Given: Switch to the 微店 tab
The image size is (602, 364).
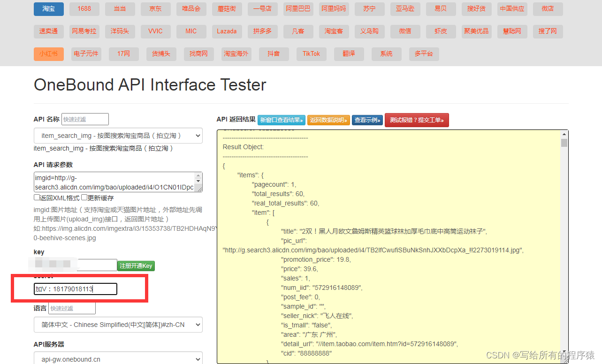Looking at the screenshot, I should (x=548, y=9).
